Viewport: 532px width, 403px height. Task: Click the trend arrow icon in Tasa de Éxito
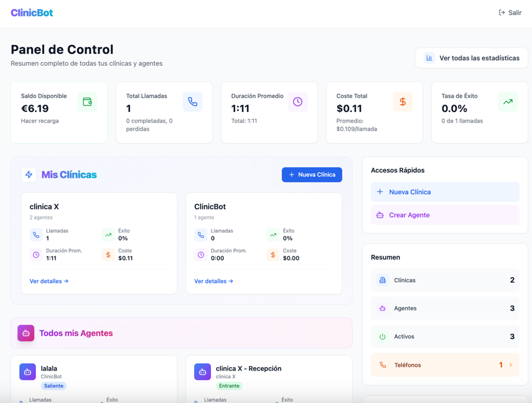click(508, 102)
